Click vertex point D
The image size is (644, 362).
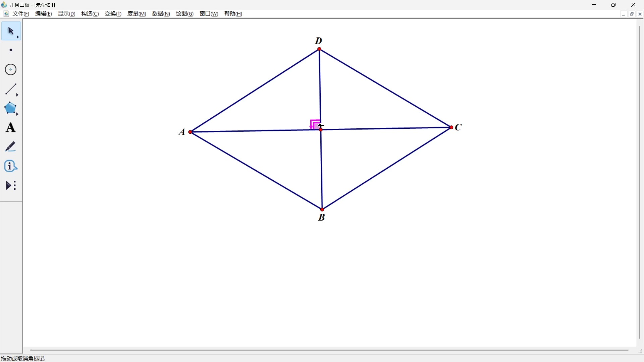coord(319,49)
